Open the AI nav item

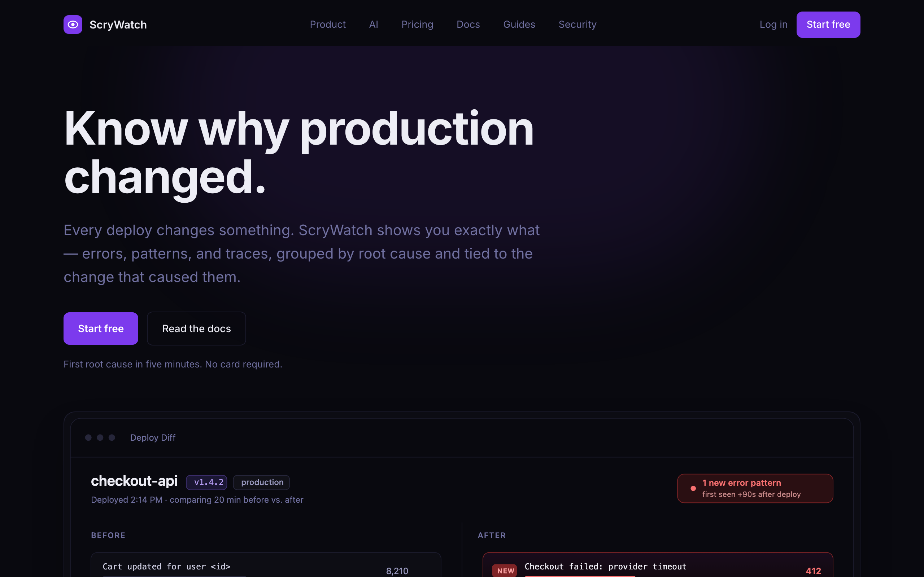pyautogui.click(x=374, y=25)
